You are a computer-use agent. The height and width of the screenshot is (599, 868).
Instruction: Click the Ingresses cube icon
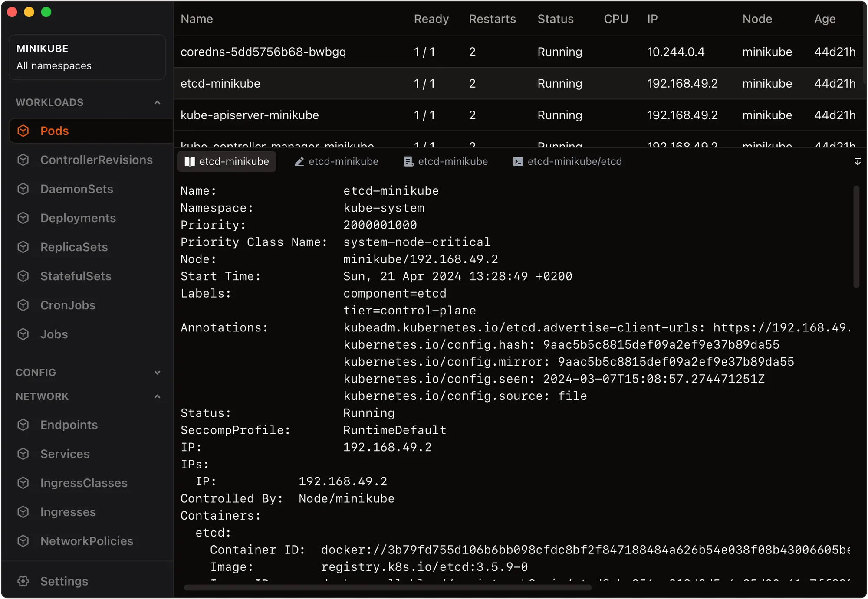[x=23, y=512]
